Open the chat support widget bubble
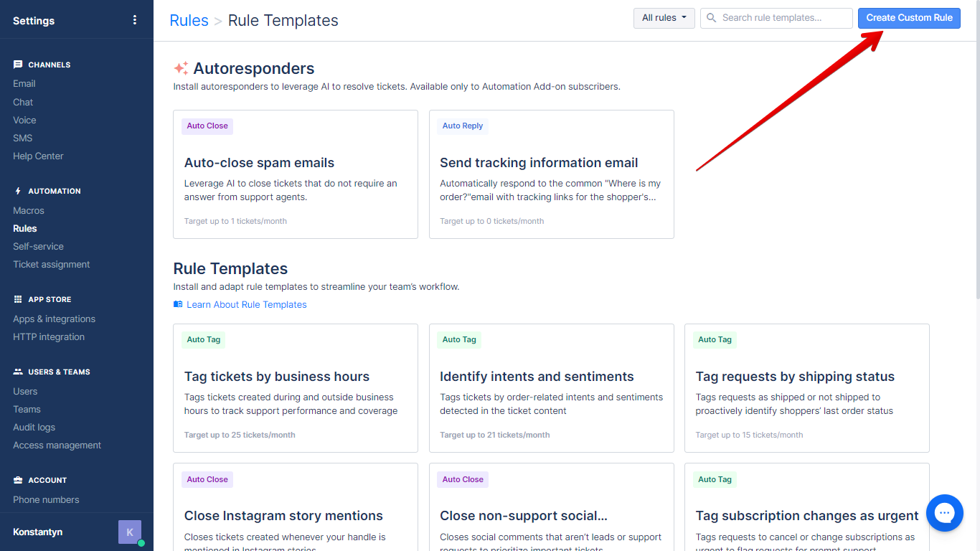The width and height of the screenshot is (980, 551). 944,513
